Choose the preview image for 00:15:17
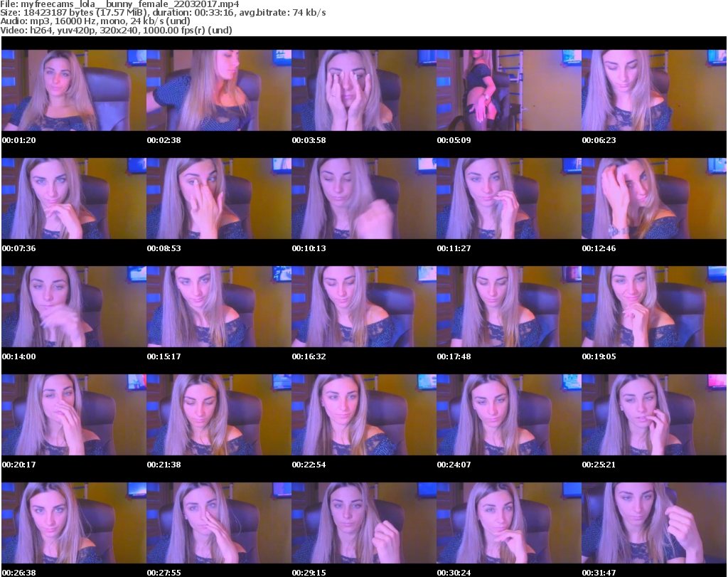Viewport: 728px width, 577px height. click(219, 307)
